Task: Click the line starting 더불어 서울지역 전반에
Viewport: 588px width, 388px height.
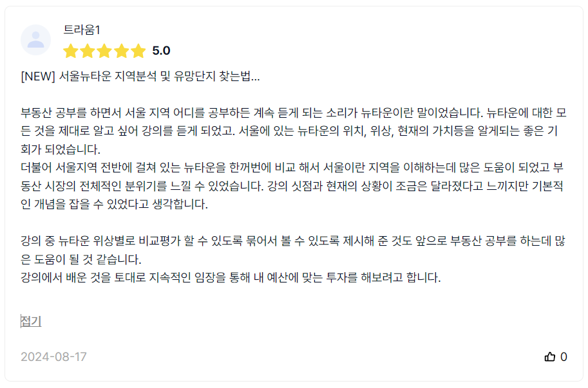Action: tap(292, 167)
